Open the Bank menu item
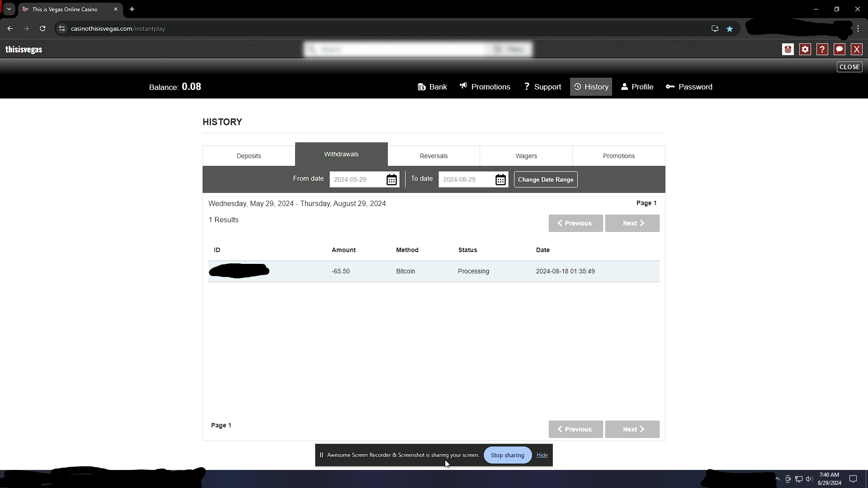868x488 pixels. pyautogui.click(x=432, y=87)
